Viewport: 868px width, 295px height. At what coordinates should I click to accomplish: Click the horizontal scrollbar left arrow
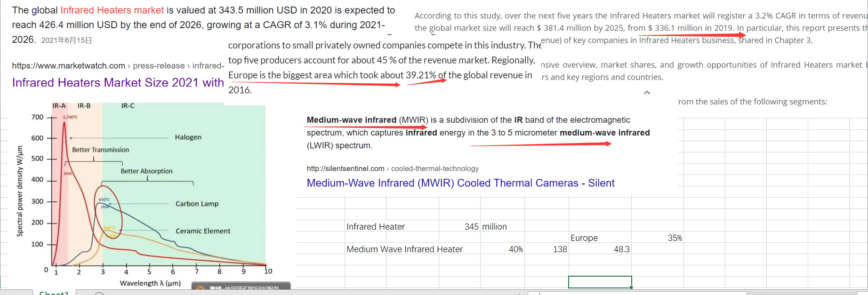click(533, 293)
